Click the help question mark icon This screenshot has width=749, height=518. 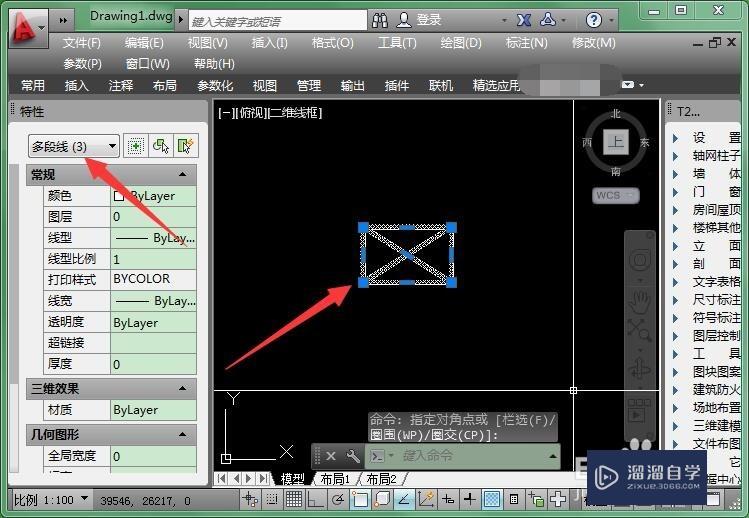(593, 20)
